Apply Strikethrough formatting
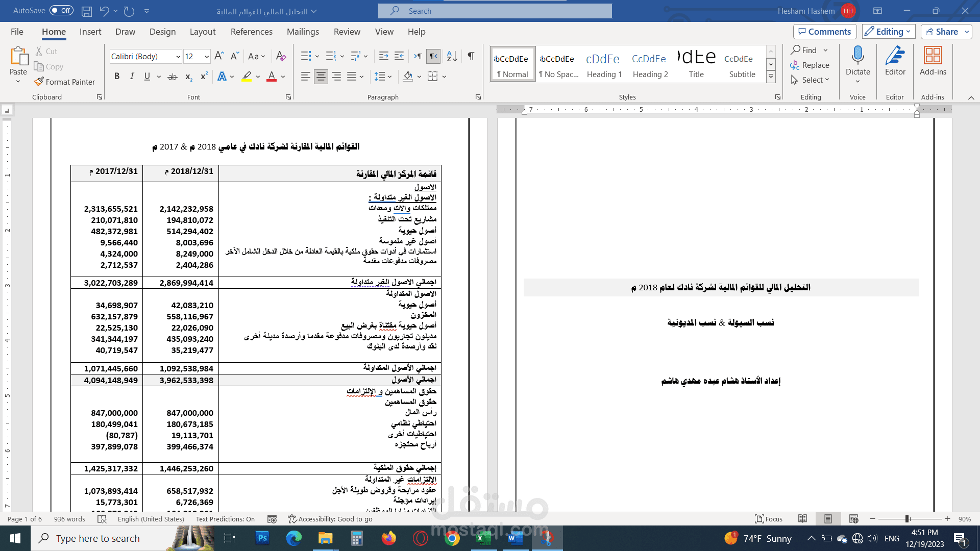This screenshot has width=980, height=551. click(173, 77)
